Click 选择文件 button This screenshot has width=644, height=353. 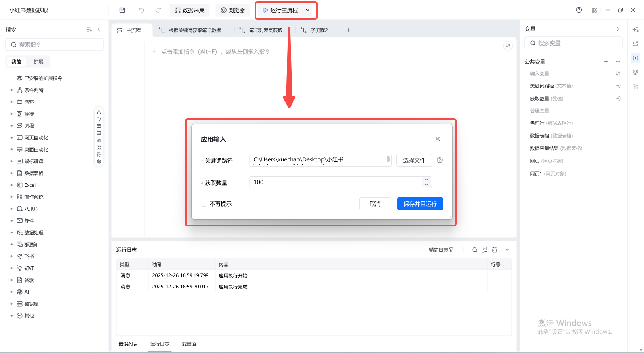pyautogui.click(x=414, y=160)
